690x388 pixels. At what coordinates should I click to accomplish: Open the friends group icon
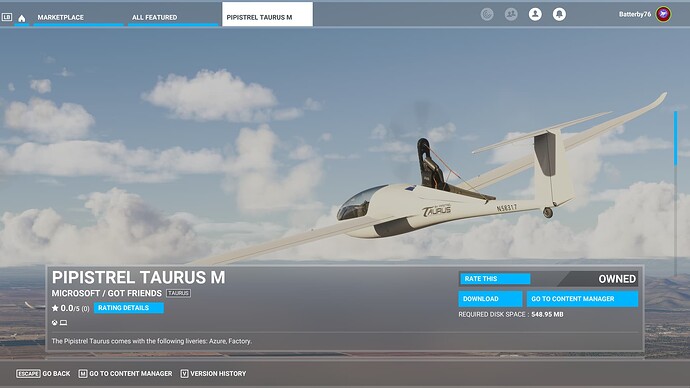tap(511, 15)
